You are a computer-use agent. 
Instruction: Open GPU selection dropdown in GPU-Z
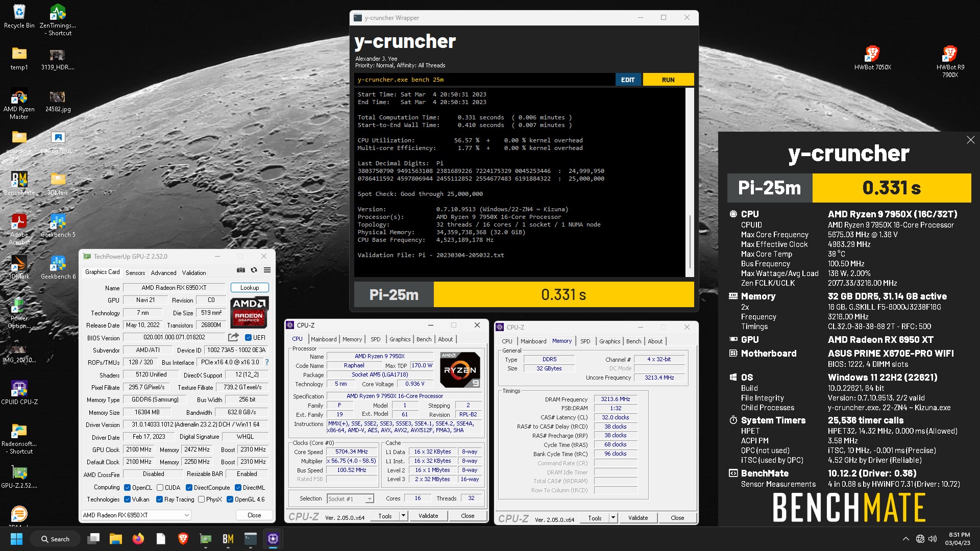click(136, 515)
